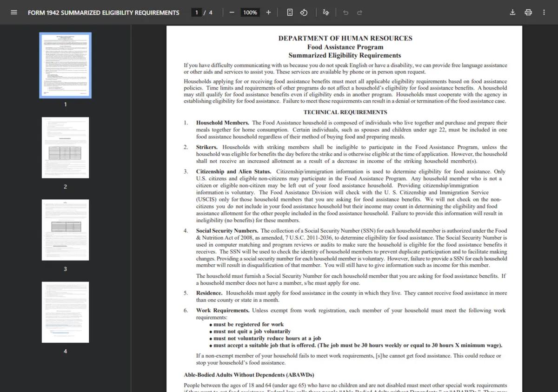Image resolution: width=558 pixels, height=392 pixels.
Task: Click 'Work Requirements.' bold label
Action: tap(223, 310)
